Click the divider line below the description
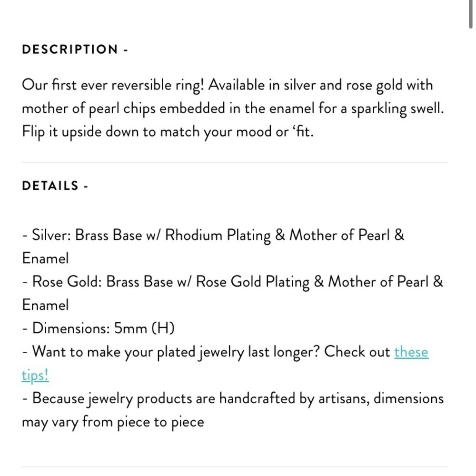Viewport: 476px width, 476px height. [x=235, y=162]
